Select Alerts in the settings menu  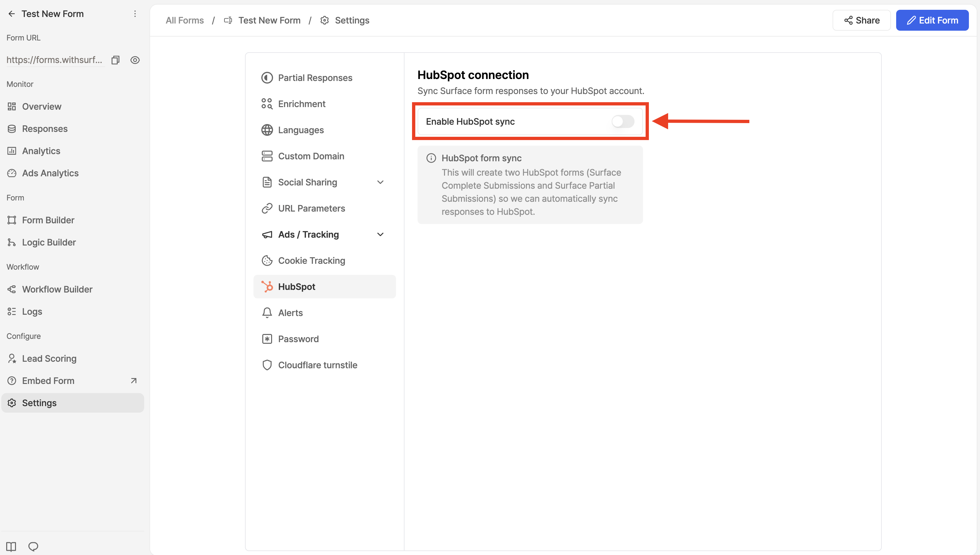coord(291,312)
